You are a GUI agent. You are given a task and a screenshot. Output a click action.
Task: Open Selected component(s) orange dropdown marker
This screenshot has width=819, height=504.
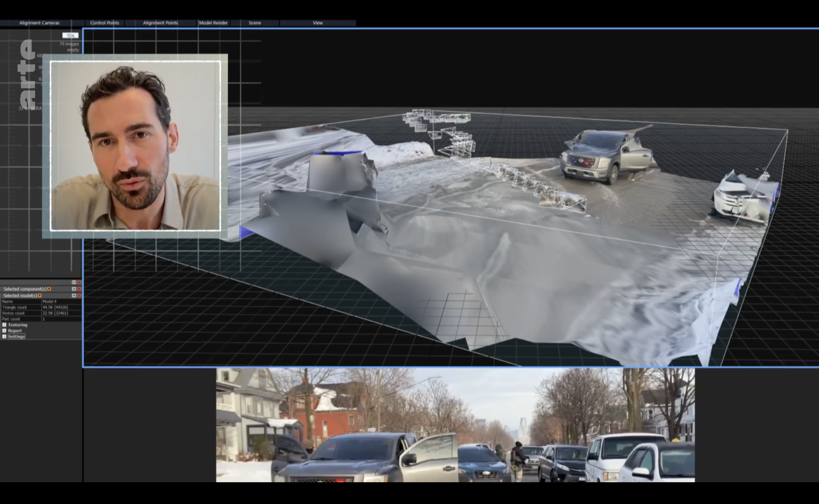[x=49, y=289]
